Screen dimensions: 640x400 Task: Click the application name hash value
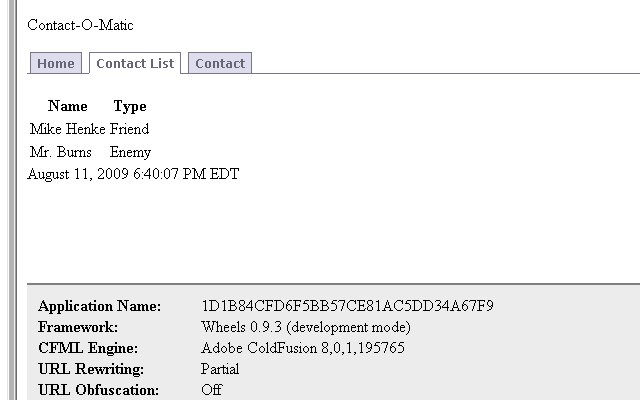point(347,306)
